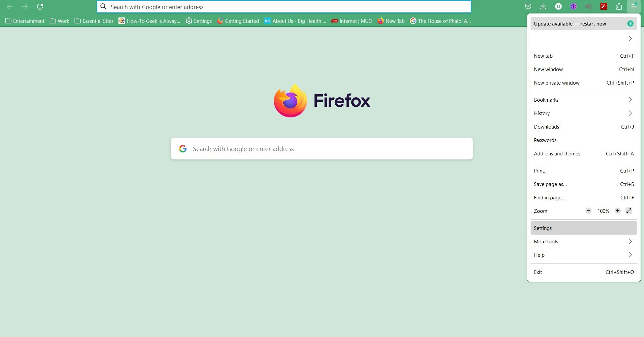
Task: Choose New private window from the menu
Action: click(584, 83)
